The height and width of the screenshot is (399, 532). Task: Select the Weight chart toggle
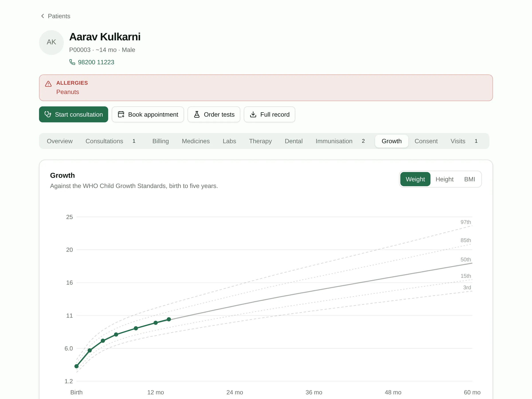(x=415, y=179)
